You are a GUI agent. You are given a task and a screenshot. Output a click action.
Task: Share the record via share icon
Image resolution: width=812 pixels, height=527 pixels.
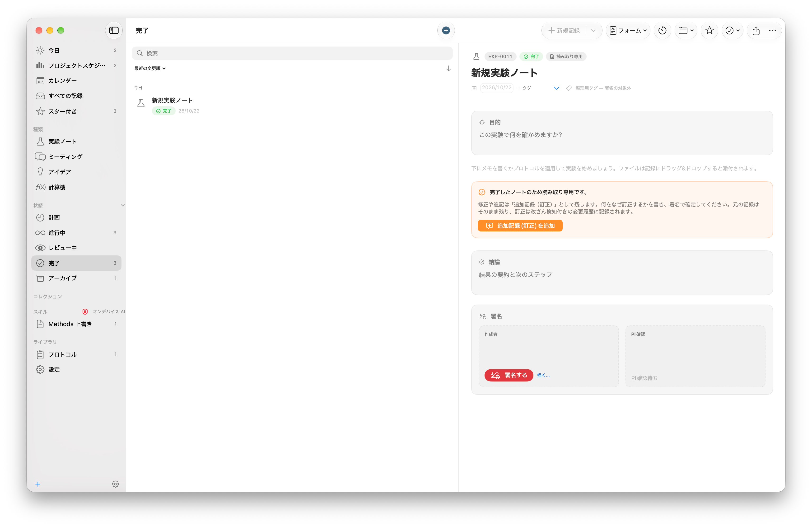[756, 31]
